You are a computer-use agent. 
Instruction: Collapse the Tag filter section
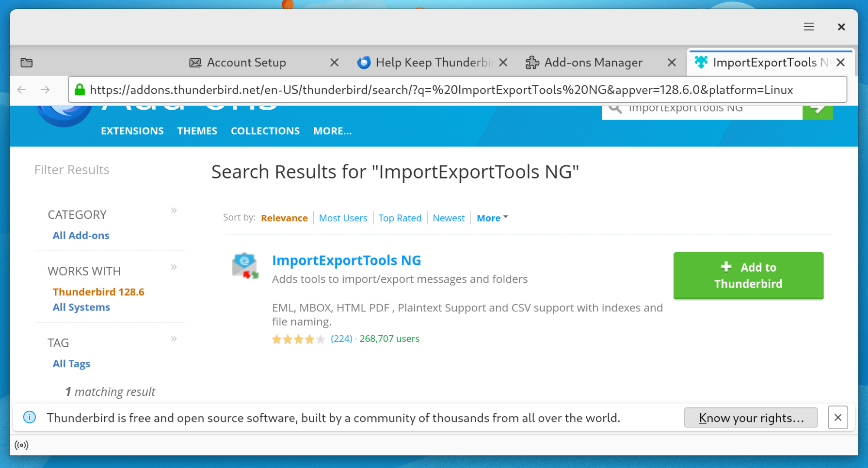174,338
